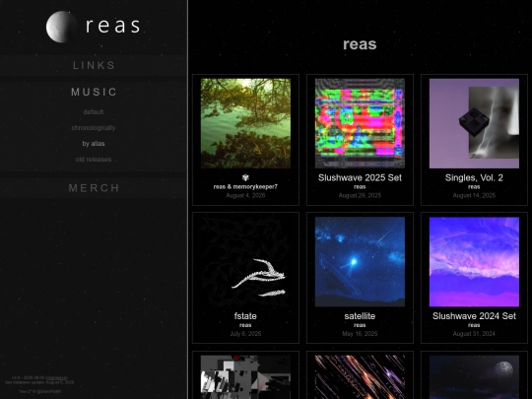Click the 'satellite' title link

tap(360, 316)
